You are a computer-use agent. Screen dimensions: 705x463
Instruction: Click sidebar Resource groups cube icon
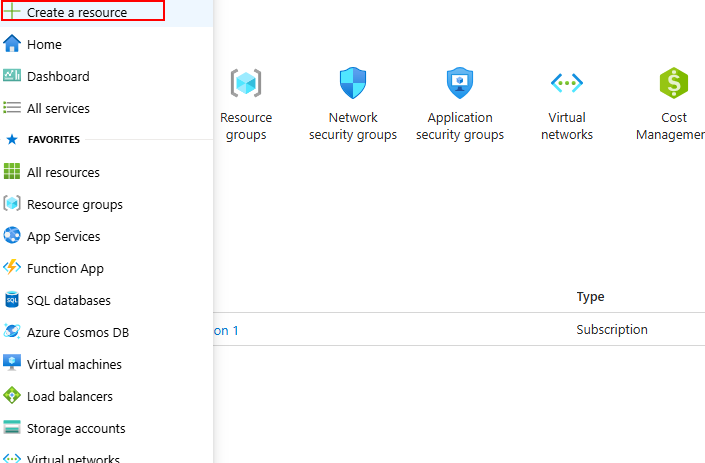pyautogui.click(x=12, y=203)
